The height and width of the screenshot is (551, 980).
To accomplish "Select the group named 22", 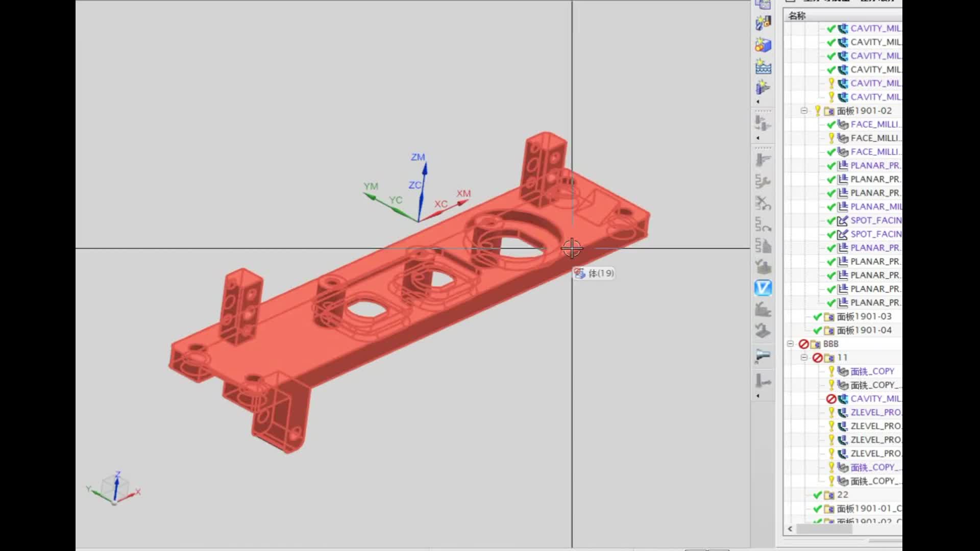I will [843, 495].
